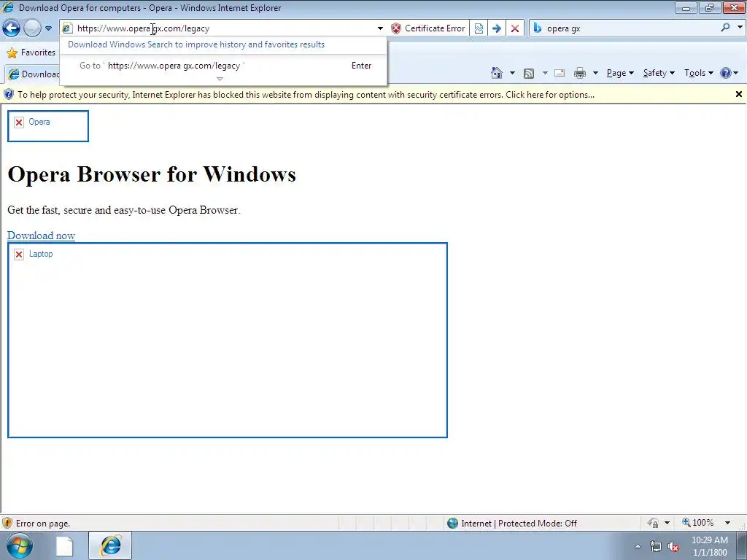Click the broken Laptop image placeholder

tap(228, 340)
